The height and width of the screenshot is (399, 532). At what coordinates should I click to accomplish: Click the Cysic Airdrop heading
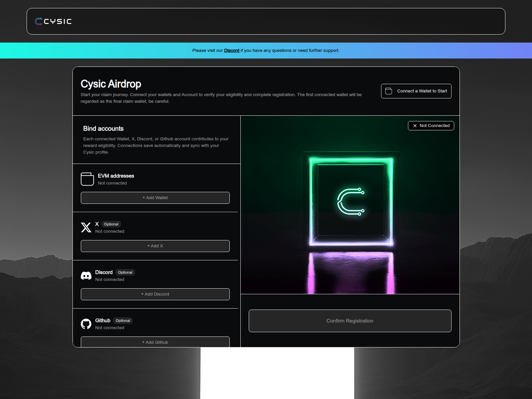pos(111,84)
